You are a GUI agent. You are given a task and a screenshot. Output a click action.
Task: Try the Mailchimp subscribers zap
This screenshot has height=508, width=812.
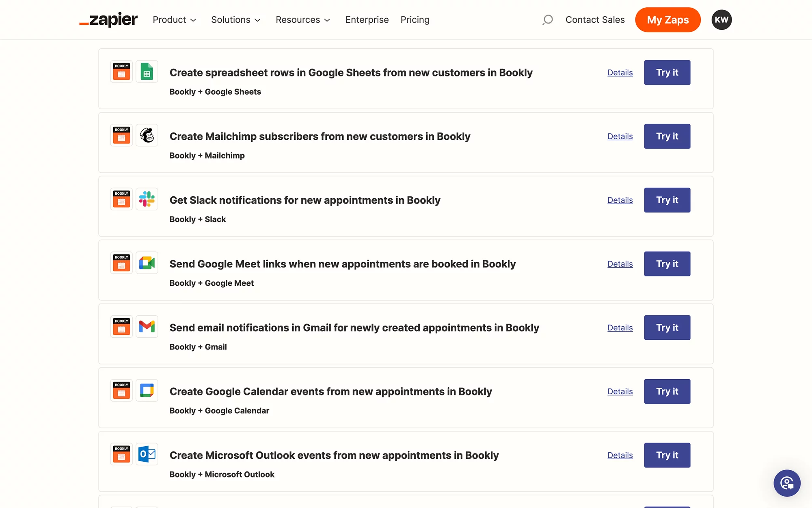[667, 136]
